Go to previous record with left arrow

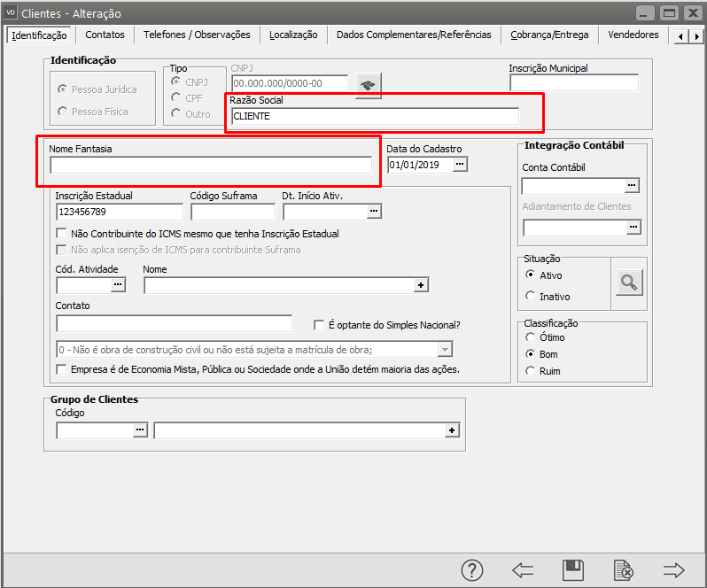click(523, 569)
